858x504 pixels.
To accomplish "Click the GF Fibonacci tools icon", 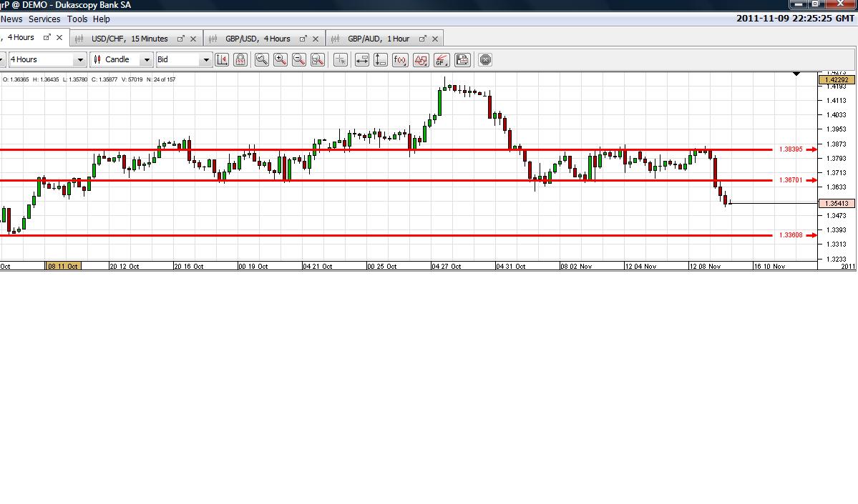I will tap(442, 59).
